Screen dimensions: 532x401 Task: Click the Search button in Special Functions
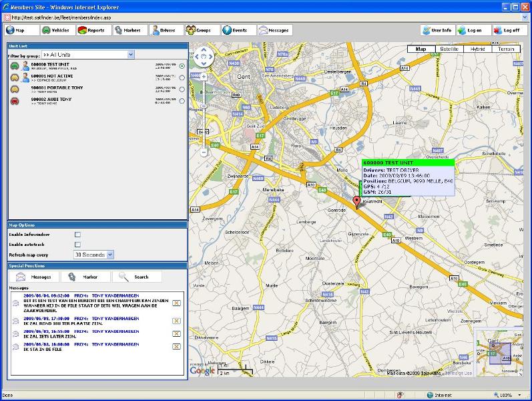tap(136, 277)
